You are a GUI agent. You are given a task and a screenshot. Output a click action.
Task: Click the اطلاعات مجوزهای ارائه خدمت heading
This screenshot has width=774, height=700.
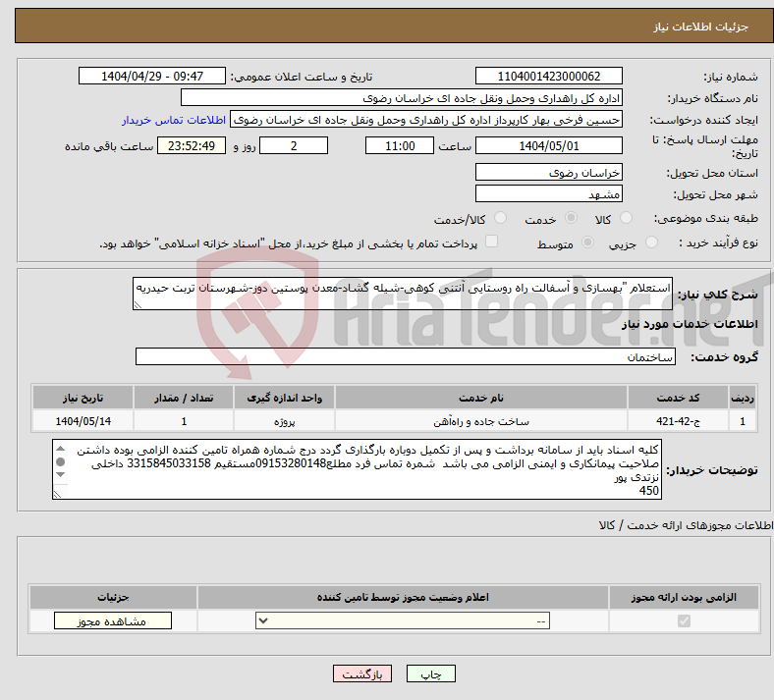[687, 525]
